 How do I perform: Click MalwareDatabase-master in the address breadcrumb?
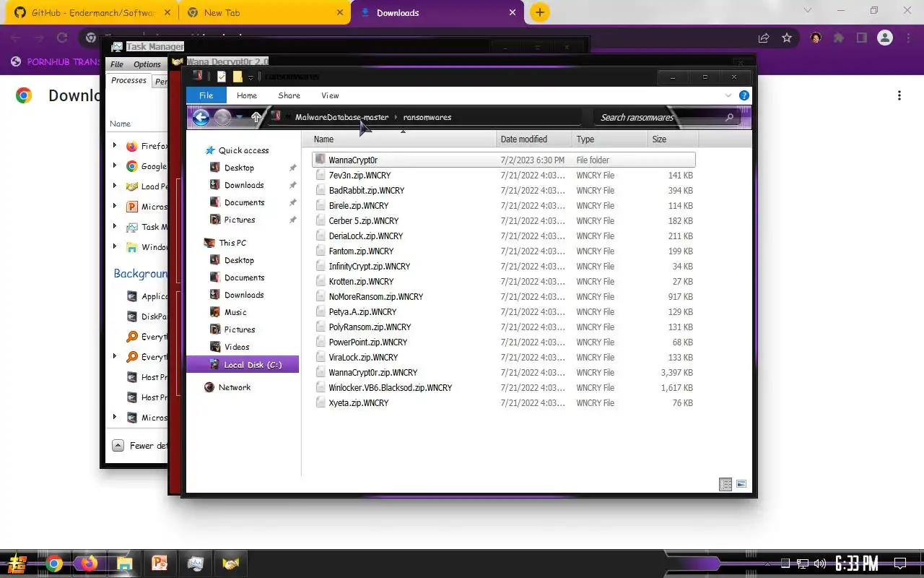[341, 117]
